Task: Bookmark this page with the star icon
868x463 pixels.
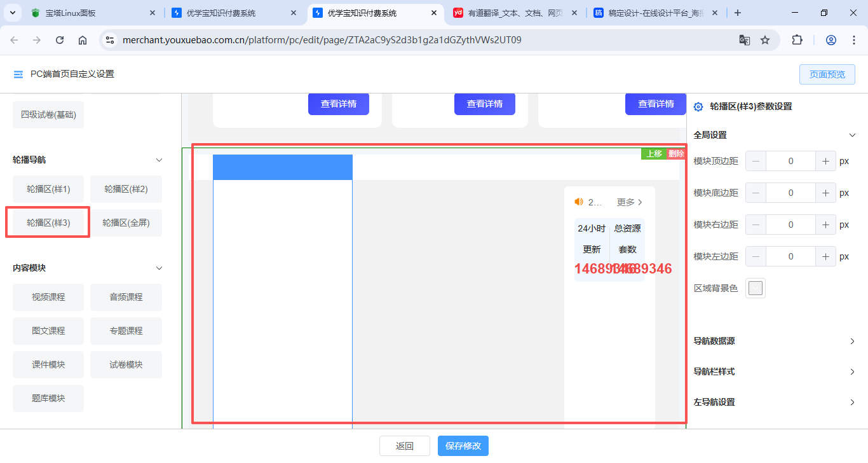Action: [765, 40]
